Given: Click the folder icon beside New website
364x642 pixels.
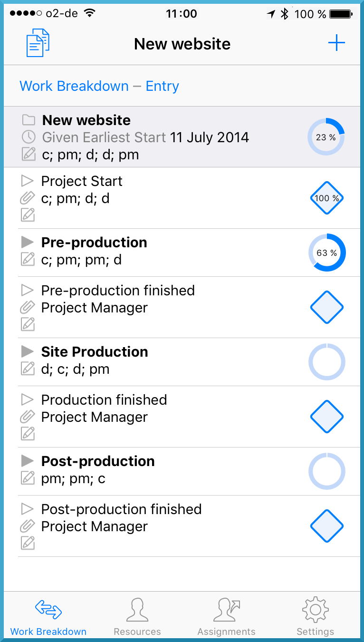Looking at the screenshot, I should [x=29, y=120].
